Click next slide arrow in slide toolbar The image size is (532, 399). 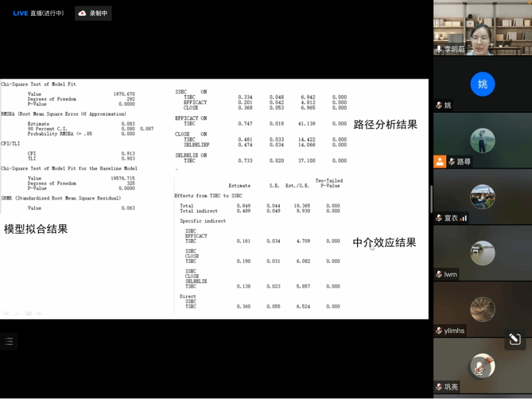[x=39, y=313]
